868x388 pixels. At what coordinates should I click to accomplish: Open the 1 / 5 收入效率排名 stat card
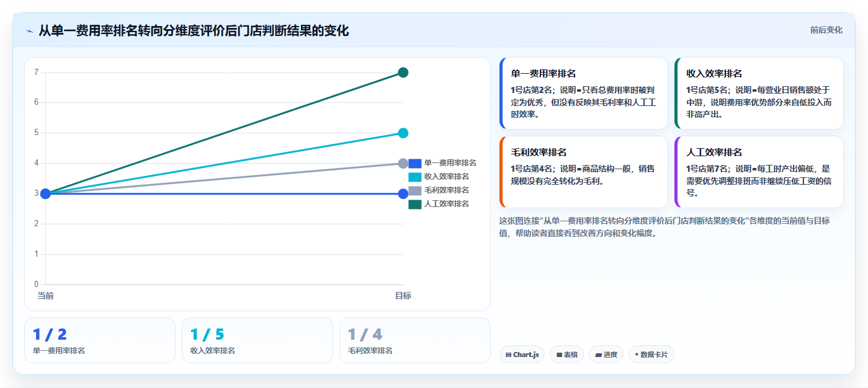tap(257, 340)
